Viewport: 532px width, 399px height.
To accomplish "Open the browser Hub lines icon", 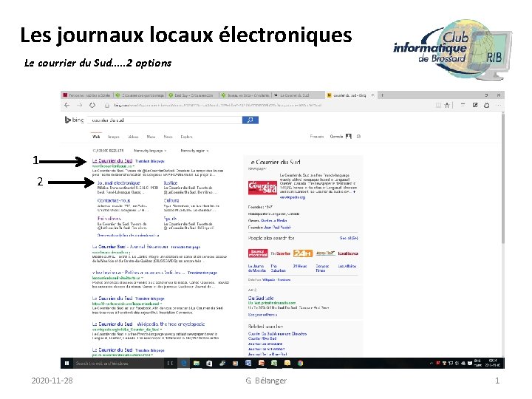I will [x=463, y=105].
